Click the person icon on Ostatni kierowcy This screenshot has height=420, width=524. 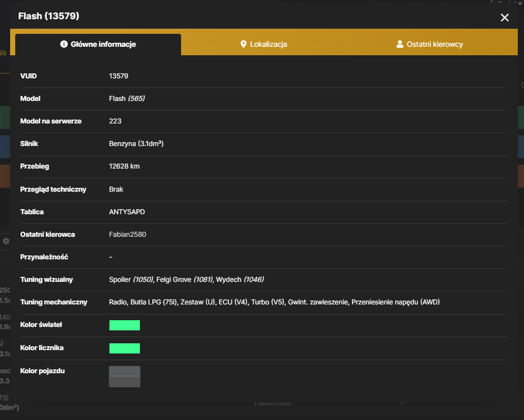(400, 44)
